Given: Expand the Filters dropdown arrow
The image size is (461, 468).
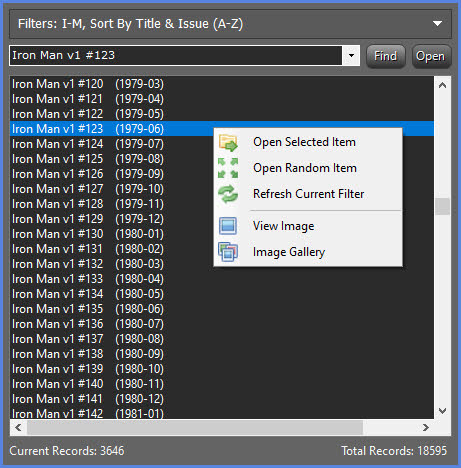Looking at the screenshot, I should pos(437,24).
